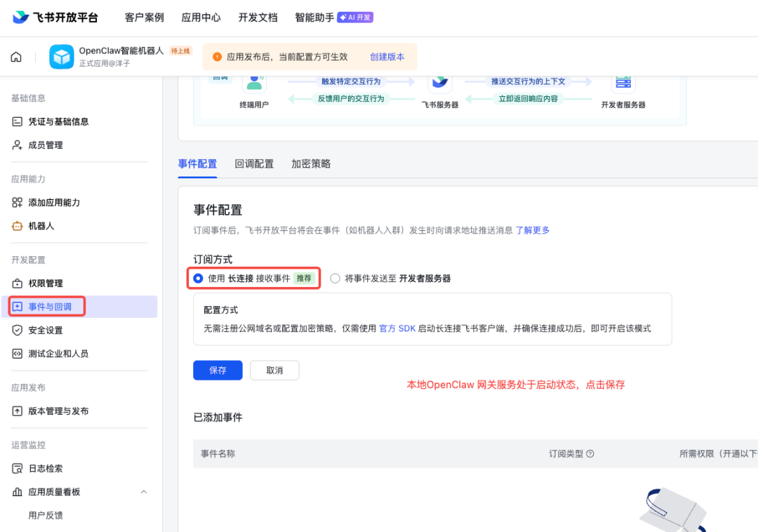Click the OpenClaw智能机器人 app name
758x532 pixels.
121,51
